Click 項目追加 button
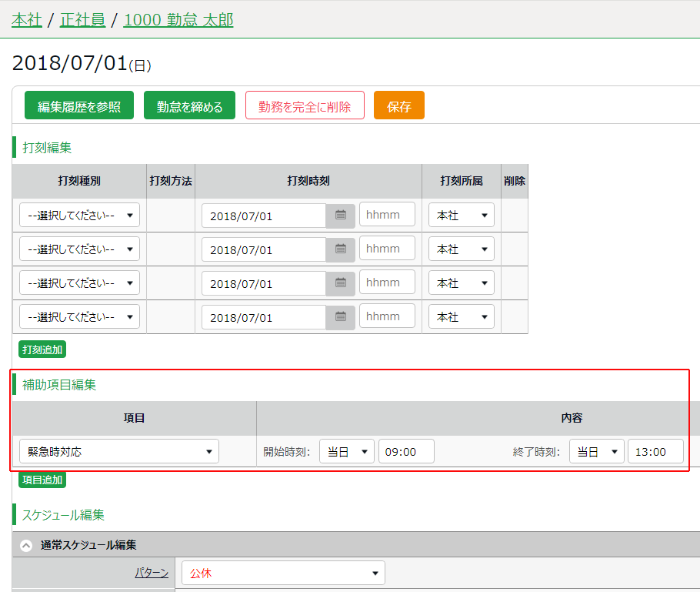700x592 pixels. (42, 480)
